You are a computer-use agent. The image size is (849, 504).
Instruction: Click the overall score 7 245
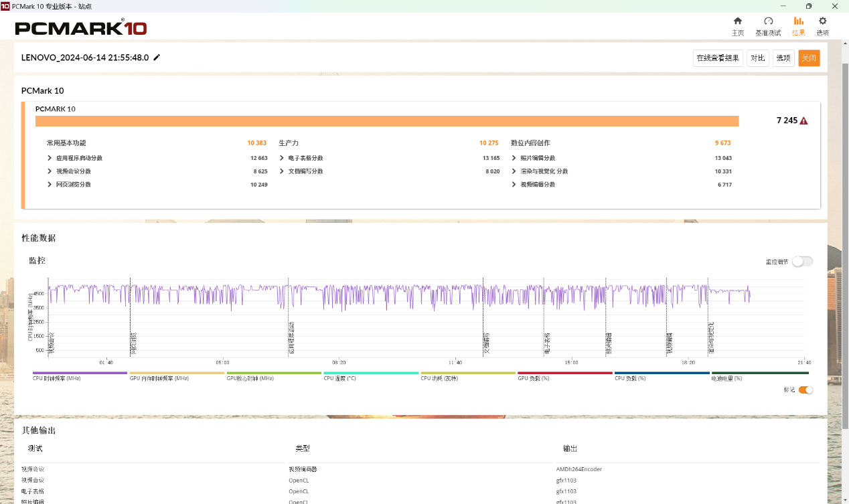pos(787,121)
